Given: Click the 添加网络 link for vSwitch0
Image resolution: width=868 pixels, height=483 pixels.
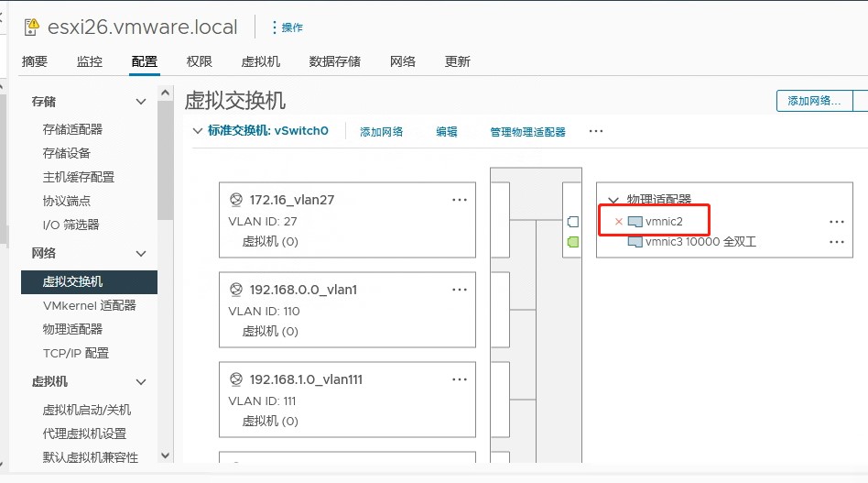Looking at the screenshot, I should coord(382,132).
